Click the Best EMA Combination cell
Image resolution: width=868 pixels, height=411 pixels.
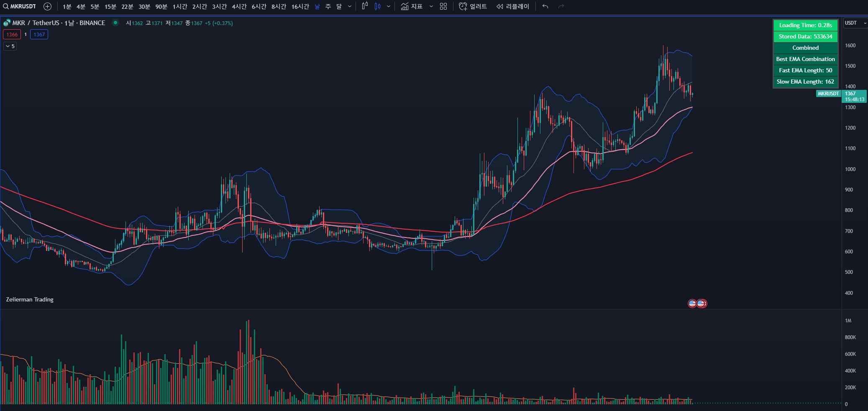click(x=805, y=59)
